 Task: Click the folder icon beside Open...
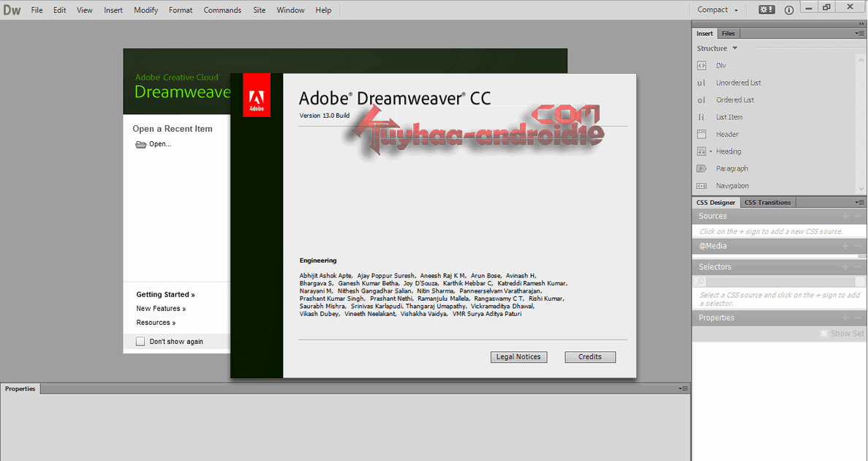(140, 144)
